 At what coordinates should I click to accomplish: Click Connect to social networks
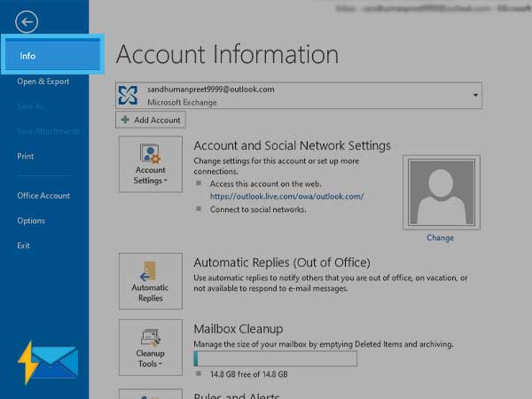(258, 209)
